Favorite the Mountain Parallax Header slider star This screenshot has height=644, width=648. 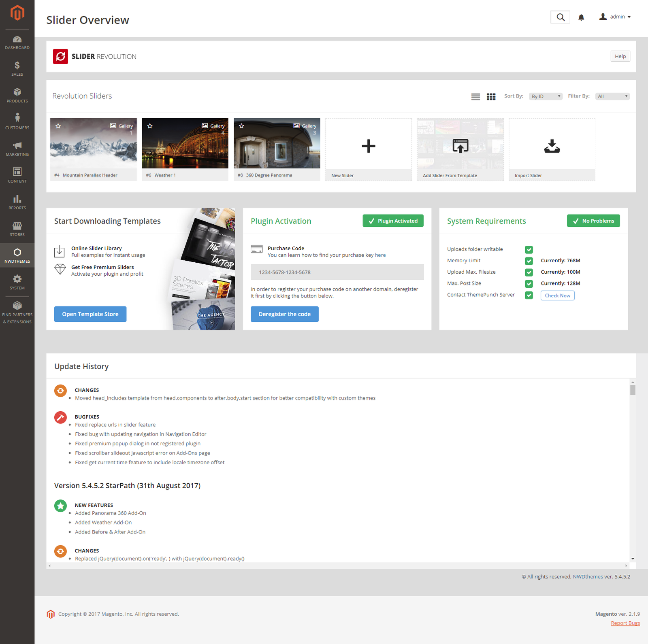[58, 126]
